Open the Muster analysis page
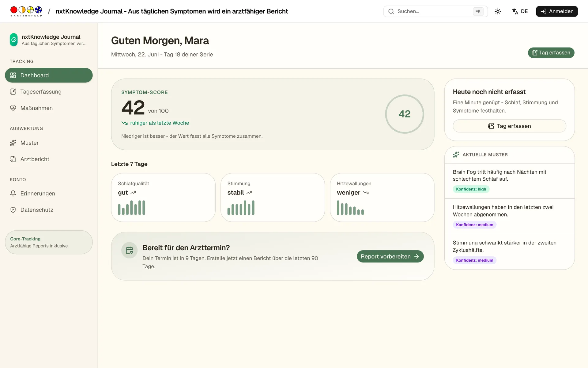 (49, 143)
